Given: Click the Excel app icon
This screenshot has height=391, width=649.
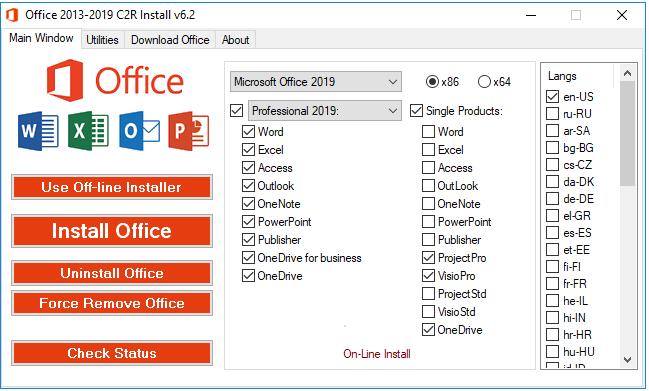Looking at the screenshot, I should [89, 131].
